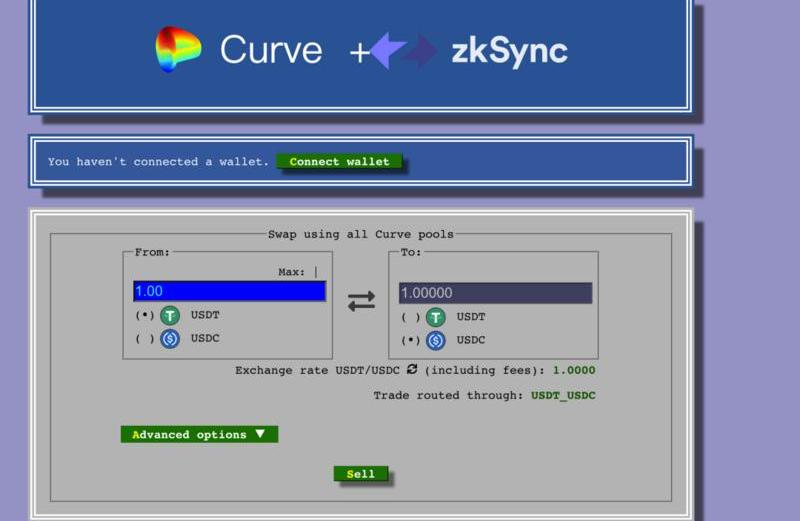This screenshot has width=800, height=521.
Task: Click the exchange rate value 1.0000
Action: [x=574, y=370]
